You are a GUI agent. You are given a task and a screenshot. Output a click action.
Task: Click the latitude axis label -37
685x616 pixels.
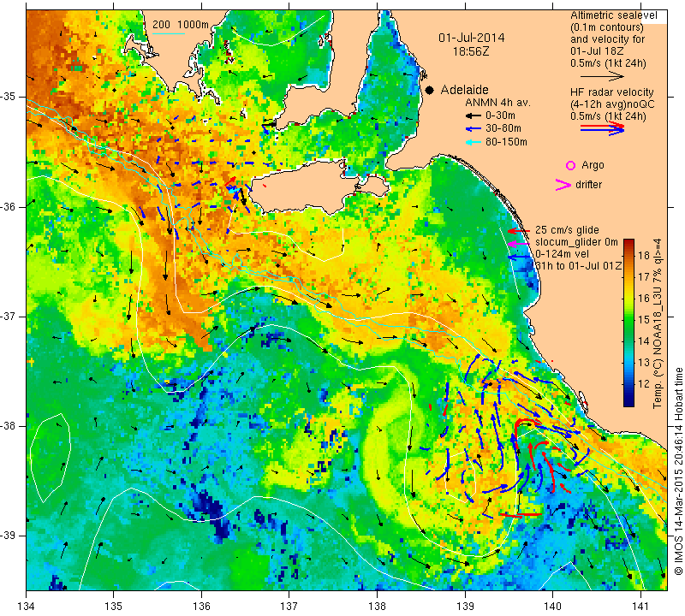(9, 316)
